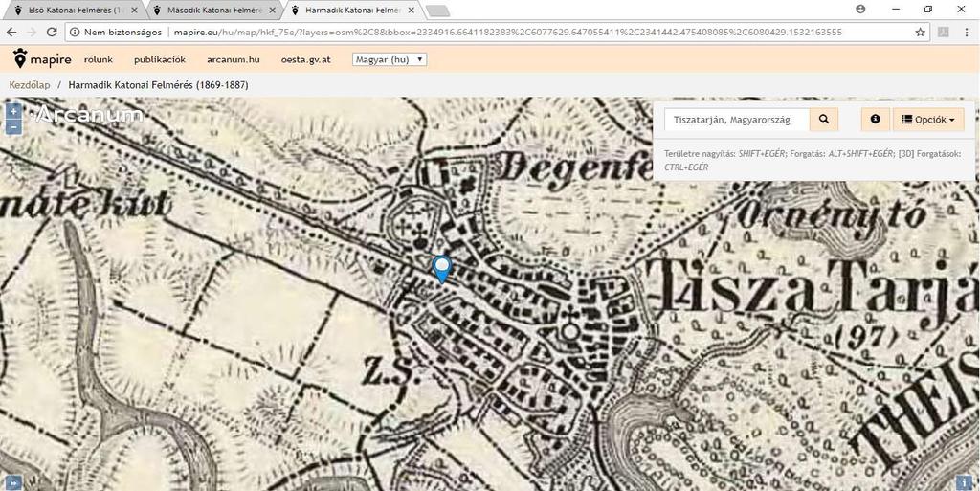
Task: Open the map info circle button
Action: (875, 120)
